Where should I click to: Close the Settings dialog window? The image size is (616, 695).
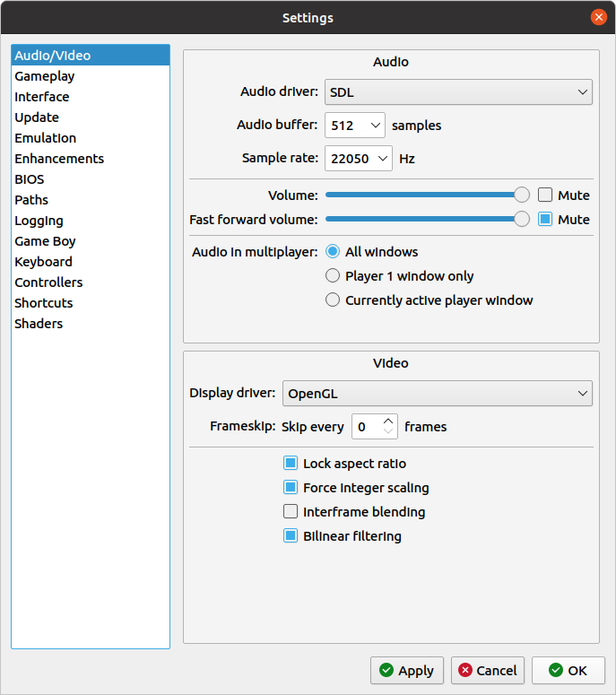pyautogui.click(x=598, y=17)
